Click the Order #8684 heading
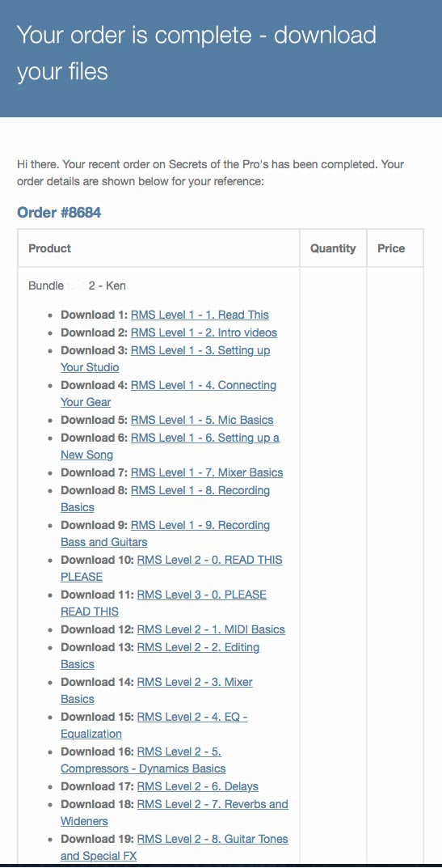Screen dimensions: 442x868 pos(59,213)
